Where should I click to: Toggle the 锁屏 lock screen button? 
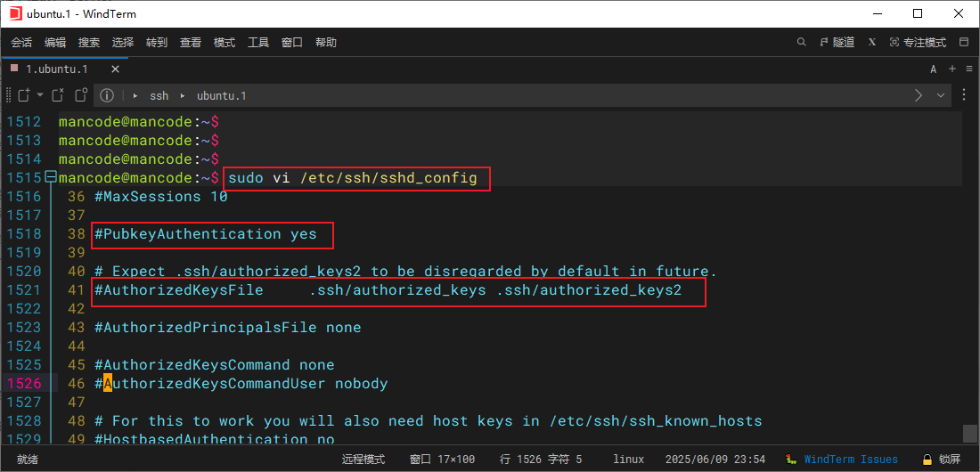coord(941,460)
